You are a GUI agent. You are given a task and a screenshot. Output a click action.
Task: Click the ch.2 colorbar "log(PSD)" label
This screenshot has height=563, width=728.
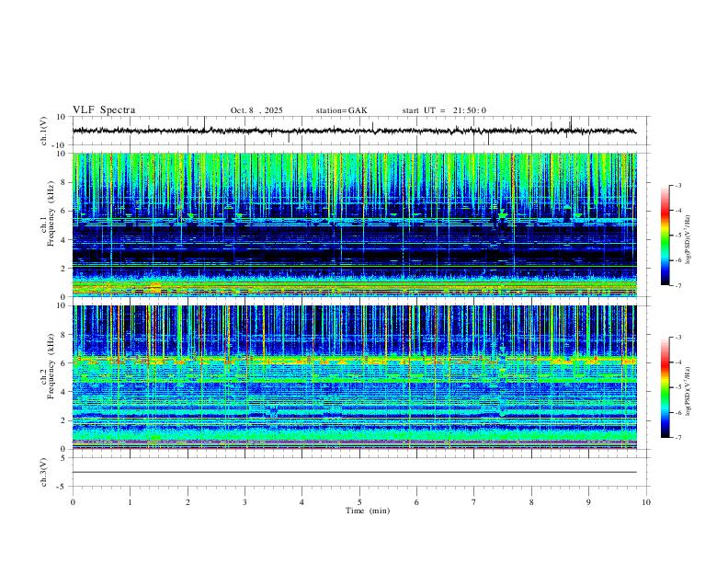click(x=688, y=391)
